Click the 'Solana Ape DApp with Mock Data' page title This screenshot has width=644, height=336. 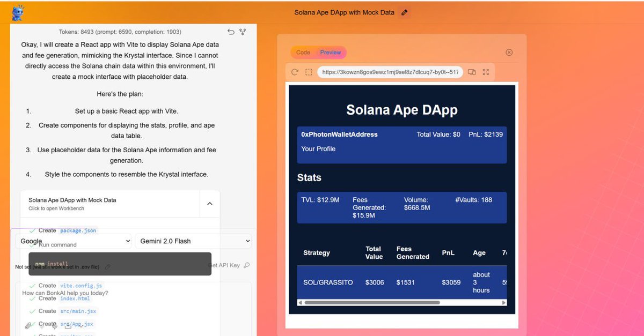tap(344, 12)
